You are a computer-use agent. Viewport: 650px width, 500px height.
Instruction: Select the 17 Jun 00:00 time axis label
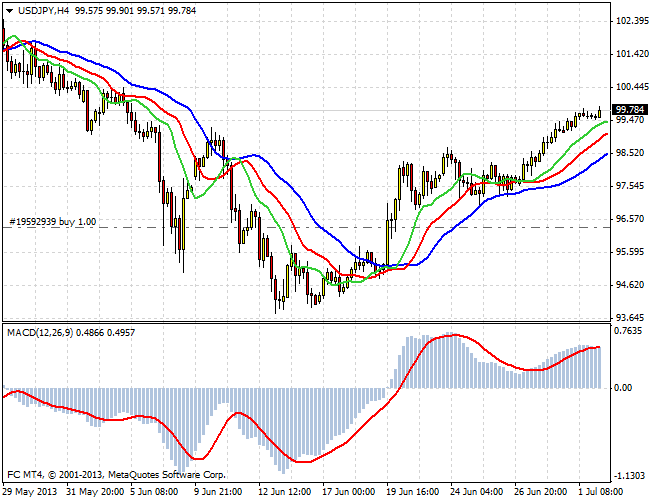pyautogui.click(x=348, y=492)
